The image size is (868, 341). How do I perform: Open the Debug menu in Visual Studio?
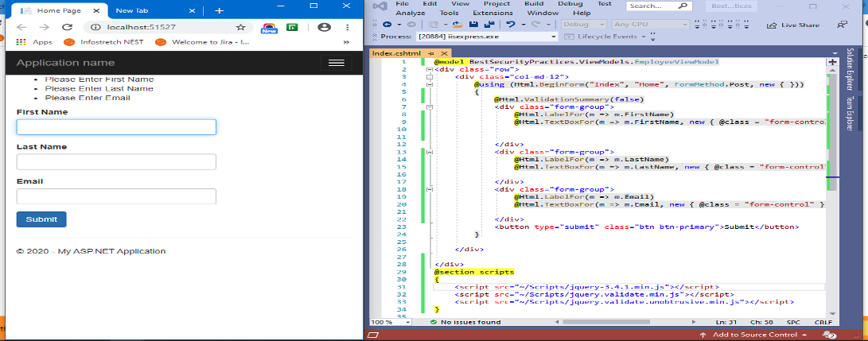pyautogui.click(x=570, y=4)
